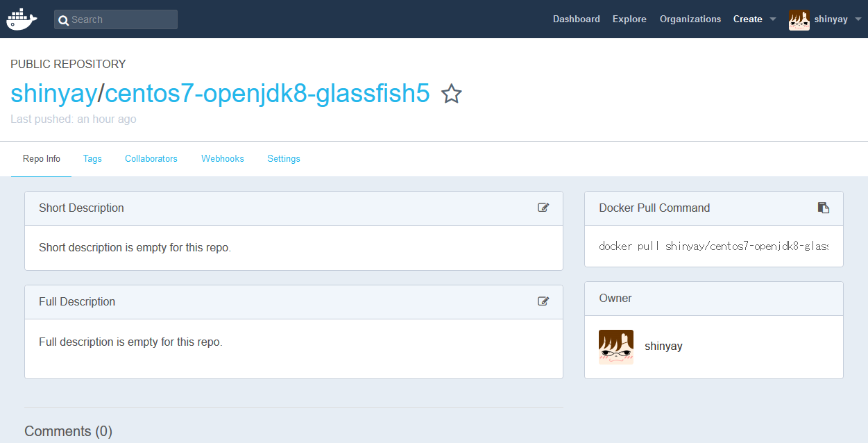The image size is (868, 443).
Task: Open the Collaborators tab
Action: [x=151, y=159]
